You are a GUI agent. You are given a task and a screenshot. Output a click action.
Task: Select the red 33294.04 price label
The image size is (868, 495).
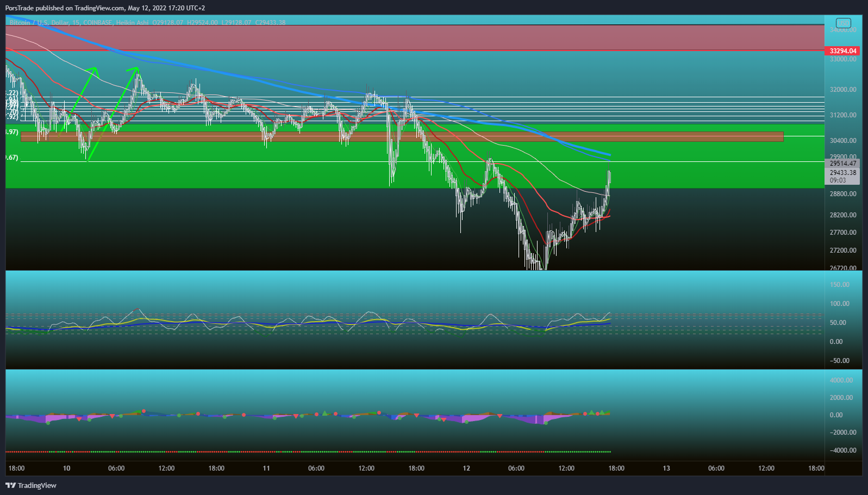tap(843, 51)
